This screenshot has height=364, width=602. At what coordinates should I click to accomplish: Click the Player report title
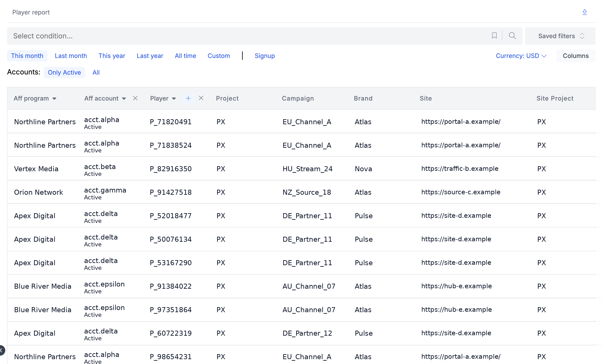(31, 12)
